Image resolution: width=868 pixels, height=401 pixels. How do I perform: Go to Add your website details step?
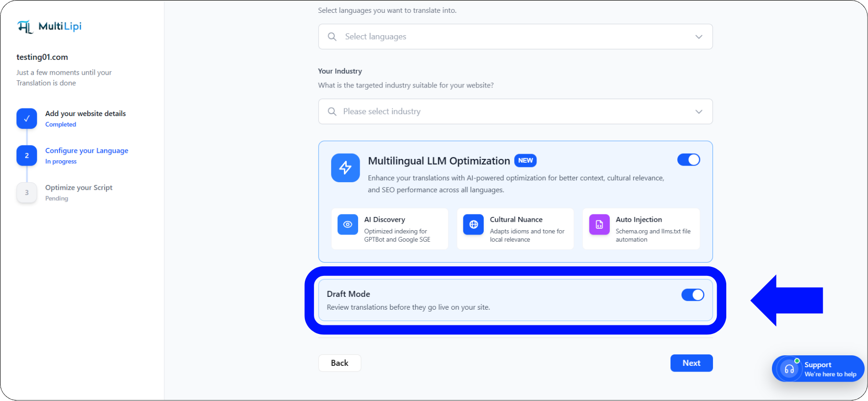[86, 114]
